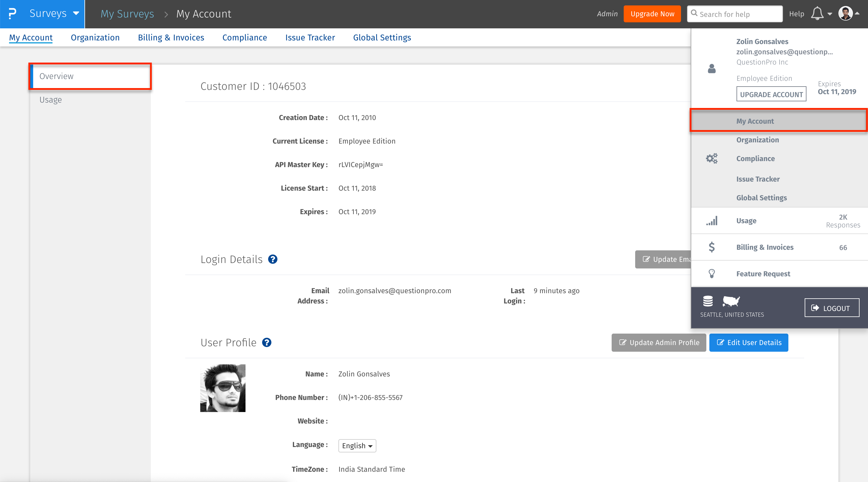This screenshot has height=482, width=868.
Task: Click the User Profile help icon
Action: pos(267,342)
